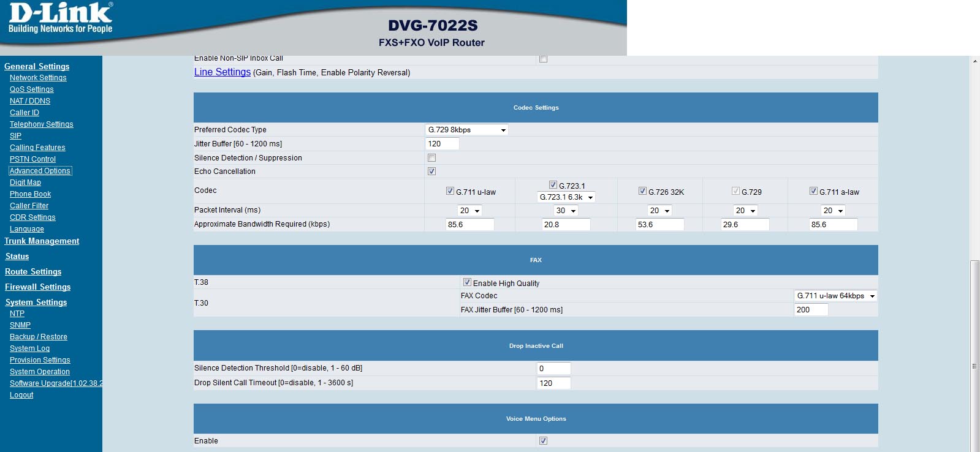This screenshot has width=980, height=452.
Task: Open SNMP settings link
Action: coord(20,325)
